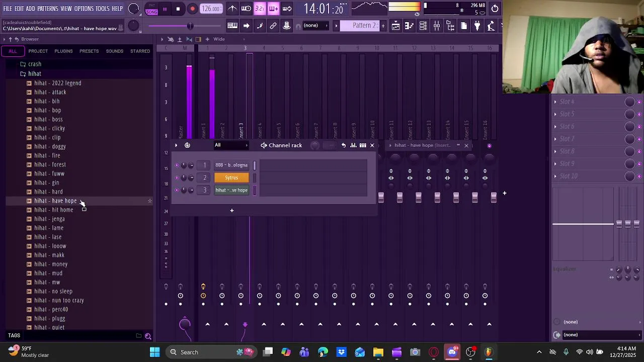This screenshot has height=362, width=644.
Task: Click the 808 channel button
Action: coord(231,165)
